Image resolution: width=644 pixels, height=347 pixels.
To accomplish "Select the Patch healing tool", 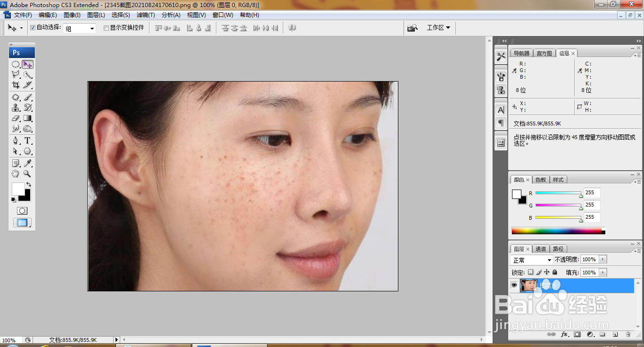I will 16,97.
